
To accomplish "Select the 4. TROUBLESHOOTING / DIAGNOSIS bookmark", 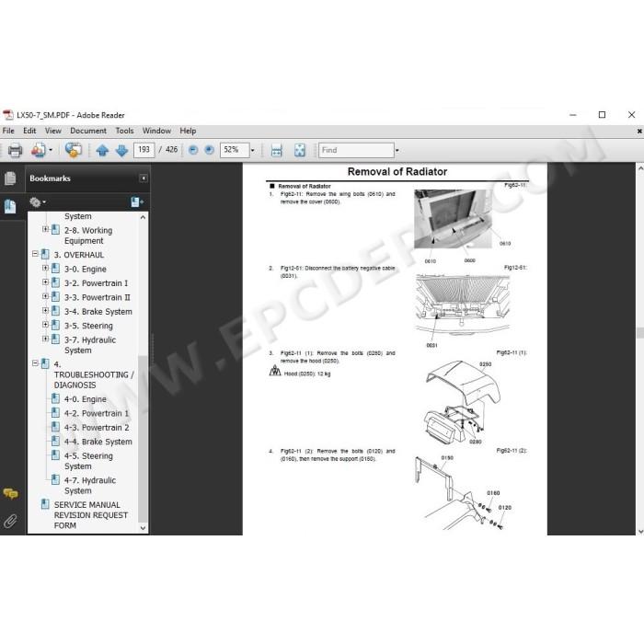I will coord(94,374).
